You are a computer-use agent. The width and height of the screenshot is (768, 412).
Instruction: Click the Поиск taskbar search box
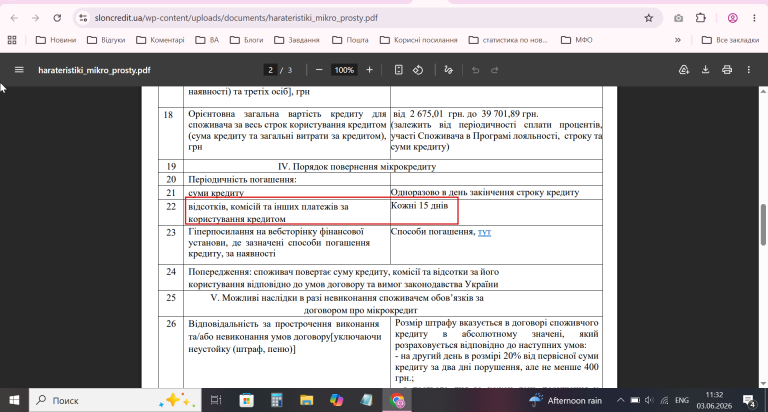[115, 400]
